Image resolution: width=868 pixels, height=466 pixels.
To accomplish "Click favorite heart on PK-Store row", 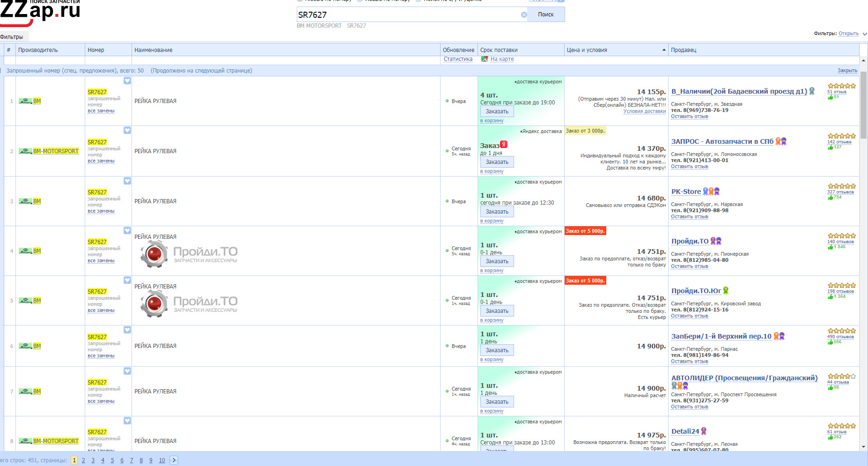I will pyautogui.click(x=127, y=181).
